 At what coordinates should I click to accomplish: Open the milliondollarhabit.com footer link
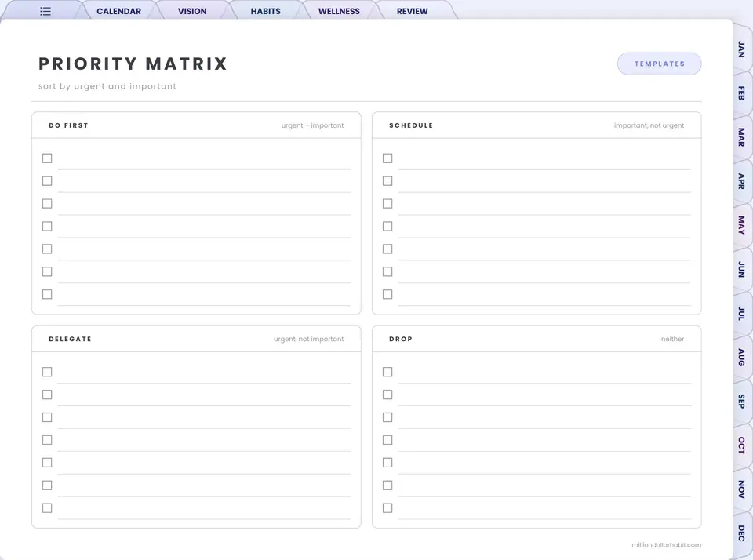pyautogui.click(x=667, y=544)
